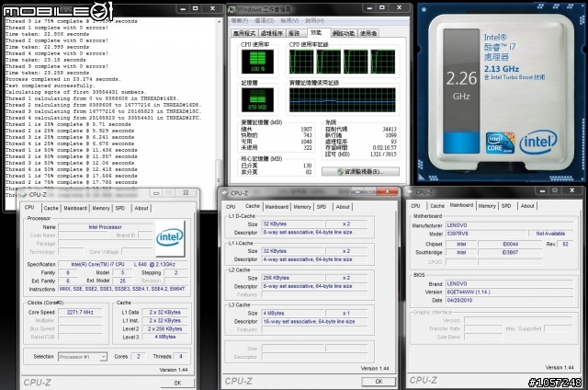Screen dimensions: 588x390
Task: Minimize the Windows Task Manager window
Action: (369, 7)
